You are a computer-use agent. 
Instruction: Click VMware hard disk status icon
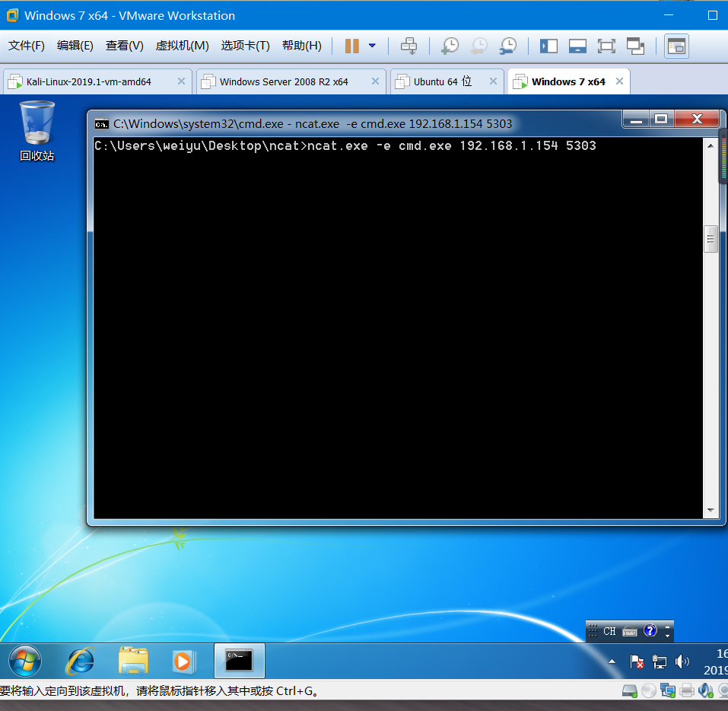[630, 691]
